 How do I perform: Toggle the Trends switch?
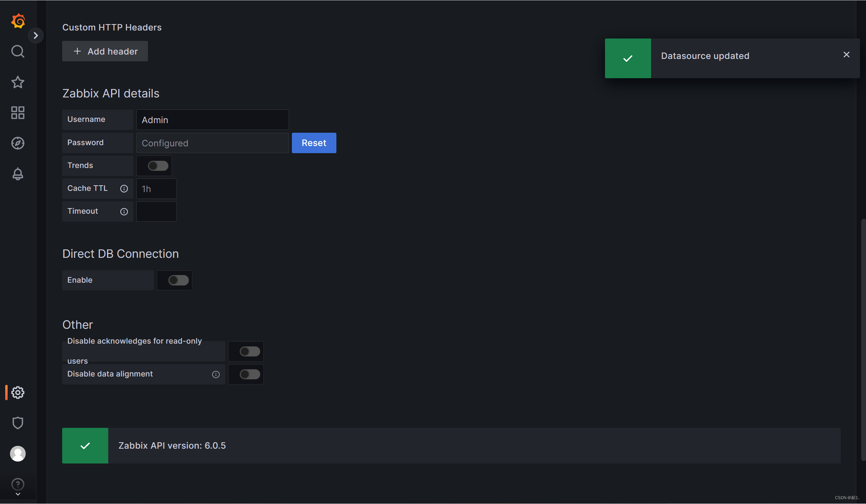158,166
